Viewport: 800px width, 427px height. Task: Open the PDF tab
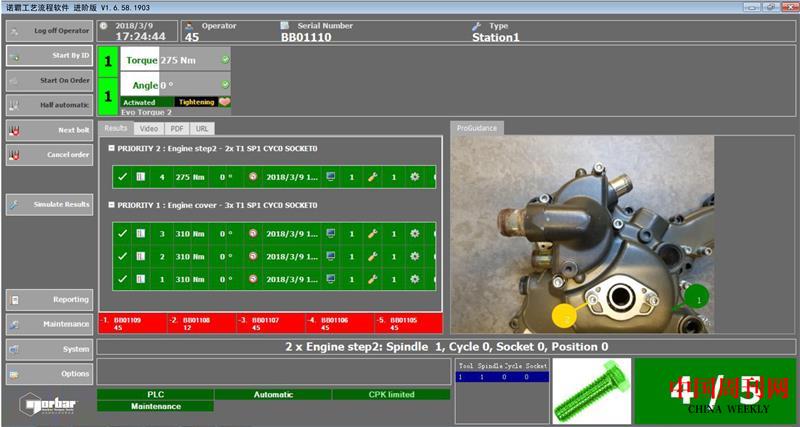176,129
